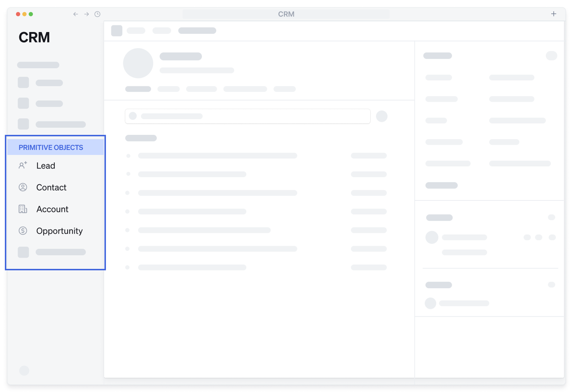
Task: Open the Contact object
Action: coord(51,187)
